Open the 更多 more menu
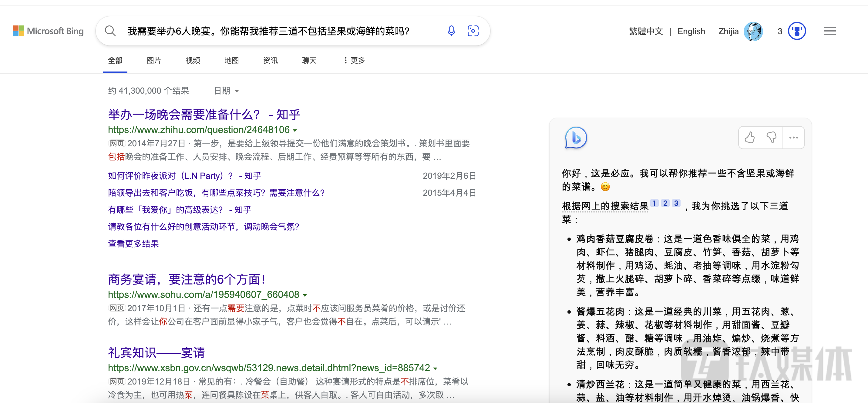868x403 pixels. point(355,60)
